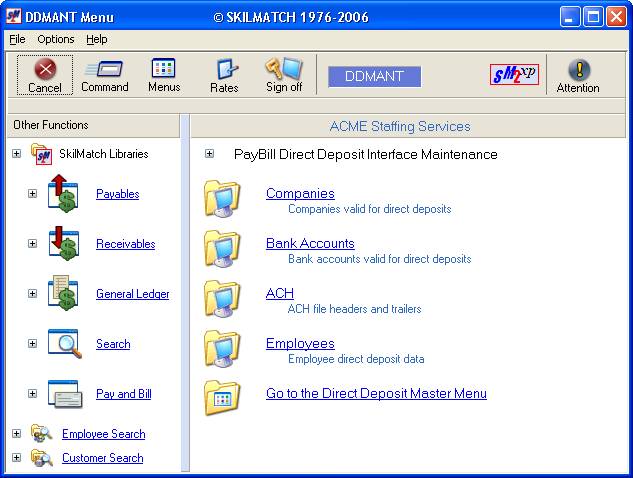Click the SkilMatch Libraries label
The width and height of the screenshot is (633, 478).
(104, 154)
